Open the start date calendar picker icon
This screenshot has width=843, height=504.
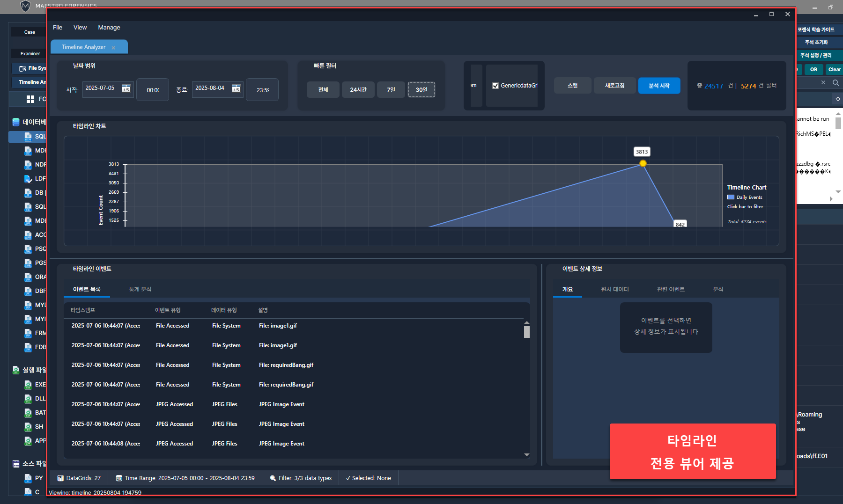click(x=126, y=88)
